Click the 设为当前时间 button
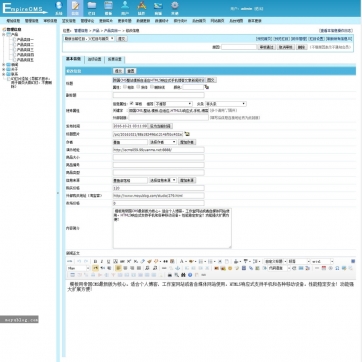 (160, 126)
